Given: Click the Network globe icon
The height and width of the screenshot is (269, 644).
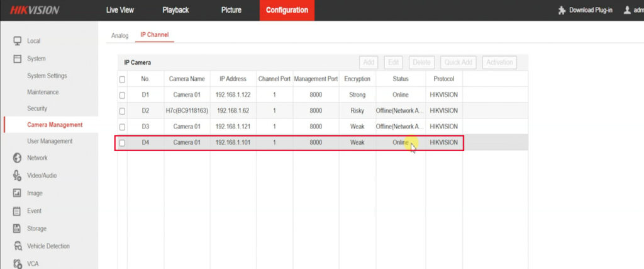Looking at the screenshot, I should point(18,158).
